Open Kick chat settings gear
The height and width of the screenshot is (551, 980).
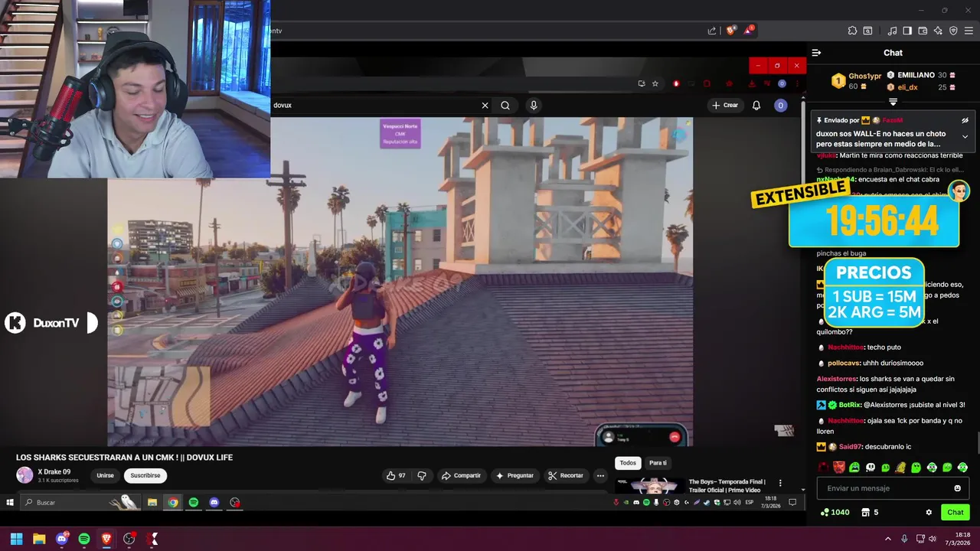(929, 512)
